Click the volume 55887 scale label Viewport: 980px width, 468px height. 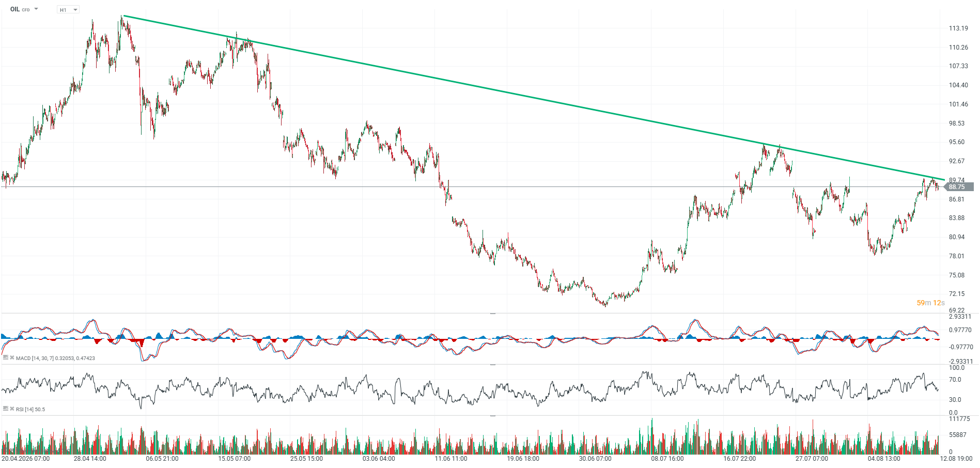pos(957,435)
